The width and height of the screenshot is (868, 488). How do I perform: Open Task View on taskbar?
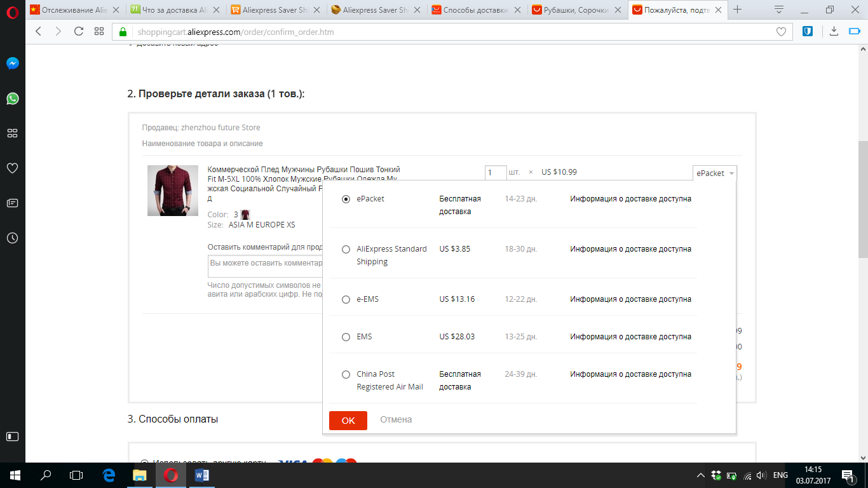[x=76, y=475]
